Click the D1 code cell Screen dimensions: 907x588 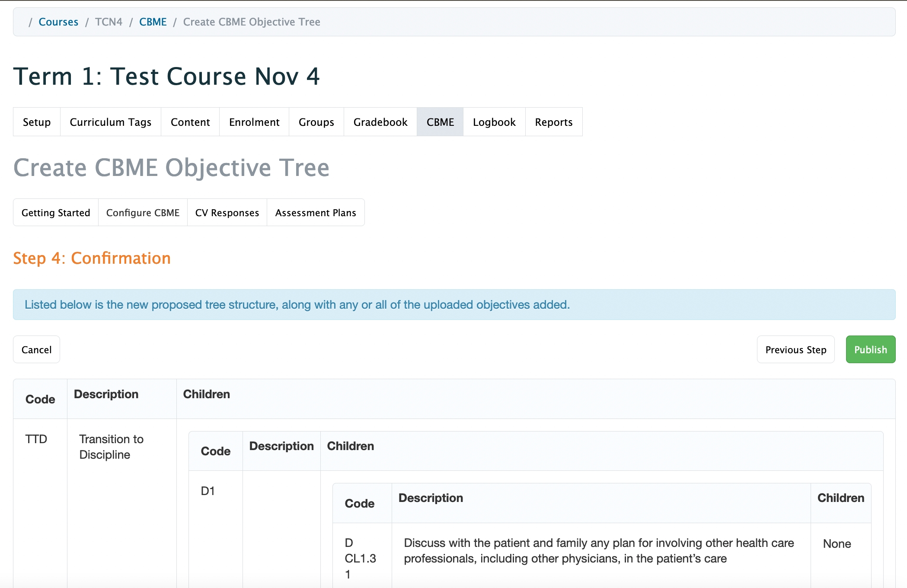click(x=208, y=491)
